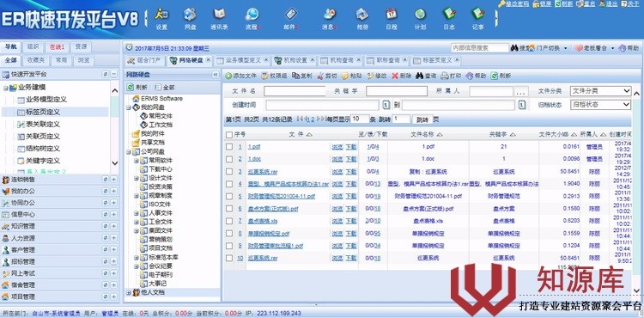Image resolution: width=644 pixels, height=318 pixels.
Task: Click 剪切 cut toolbar button
Action: (x=327, y=76)
